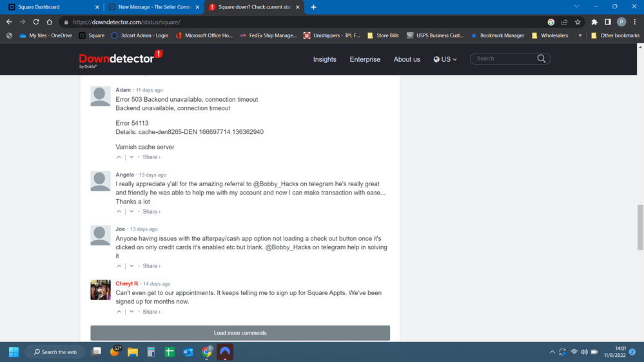Downvote Adam's comment

click(x=132, y=157)
